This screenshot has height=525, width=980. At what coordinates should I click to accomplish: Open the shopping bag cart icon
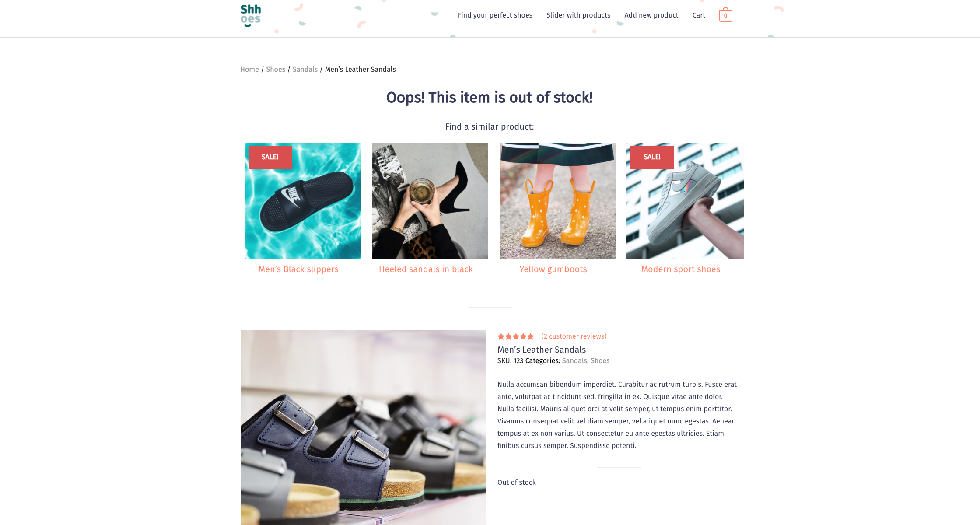pos(725,15)
